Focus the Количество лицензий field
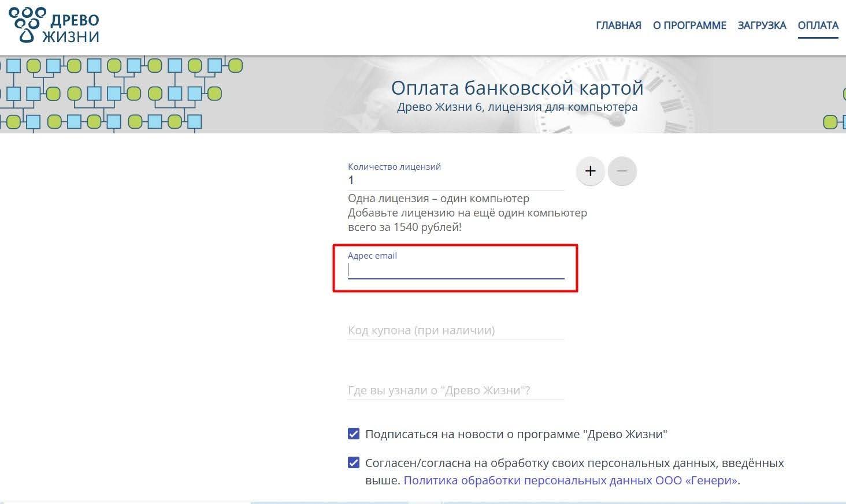The width and height of the screenshot is (846, 504). [x=456, y=180]
